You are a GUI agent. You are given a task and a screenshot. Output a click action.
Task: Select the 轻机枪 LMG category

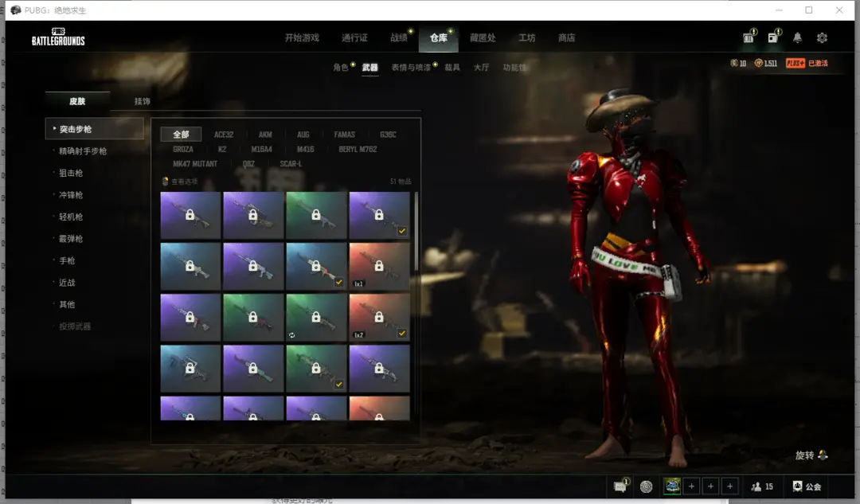pos(71,217)
